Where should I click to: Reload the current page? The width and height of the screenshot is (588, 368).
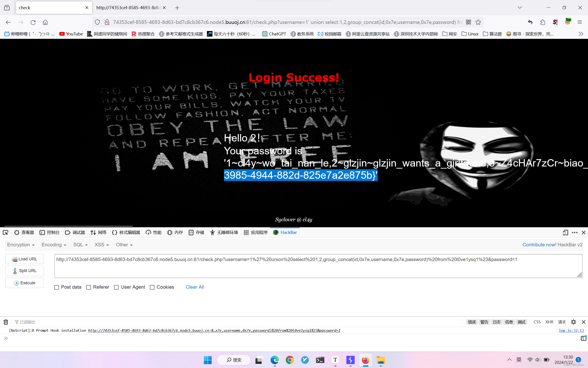pyautogui.click(x=33, y=22)
